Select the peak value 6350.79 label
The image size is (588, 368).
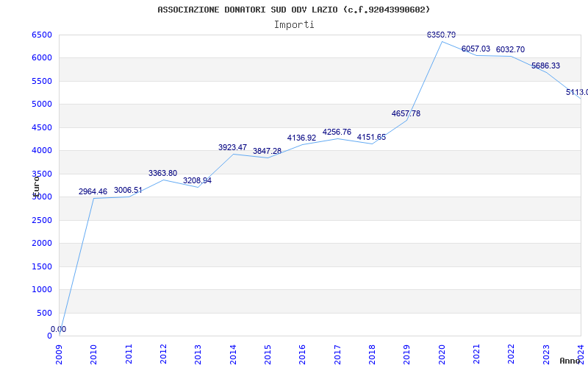click(442, 35)
